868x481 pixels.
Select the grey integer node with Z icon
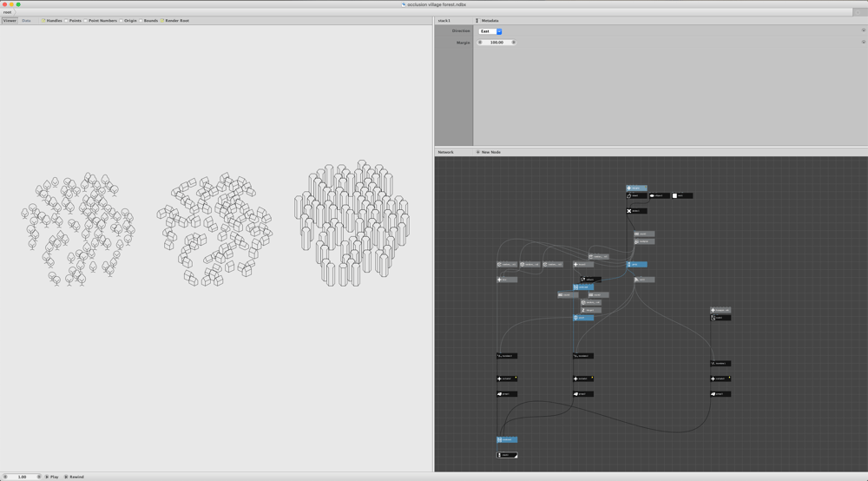(590, 310)
